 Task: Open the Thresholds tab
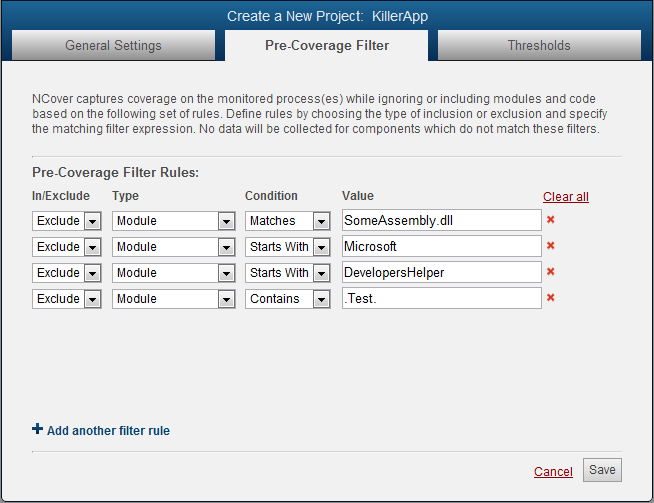coord(539,45)
